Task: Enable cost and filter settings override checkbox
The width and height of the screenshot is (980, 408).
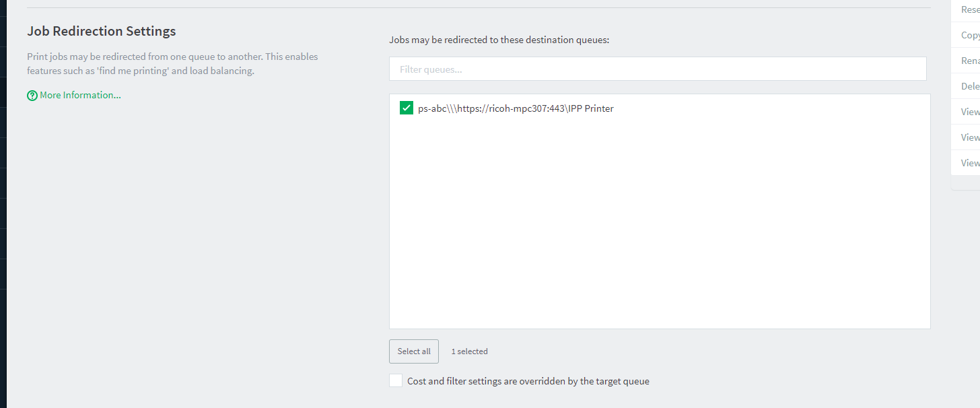Action: [x=396, y=380]
